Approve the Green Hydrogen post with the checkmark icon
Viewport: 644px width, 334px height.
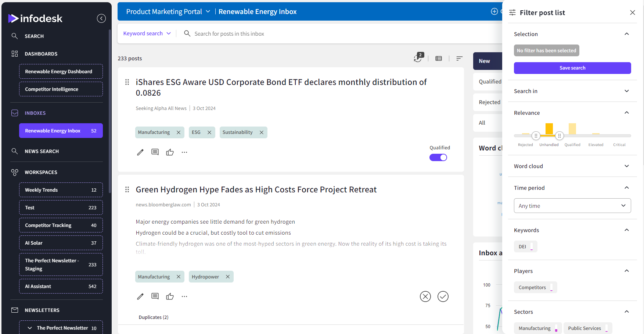443,296
